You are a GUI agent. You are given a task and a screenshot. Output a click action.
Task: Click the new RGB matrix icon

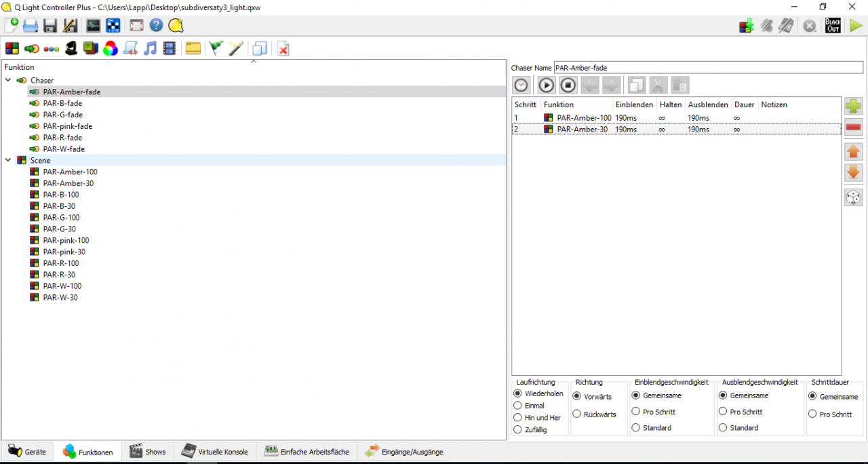tap(111, 49)
